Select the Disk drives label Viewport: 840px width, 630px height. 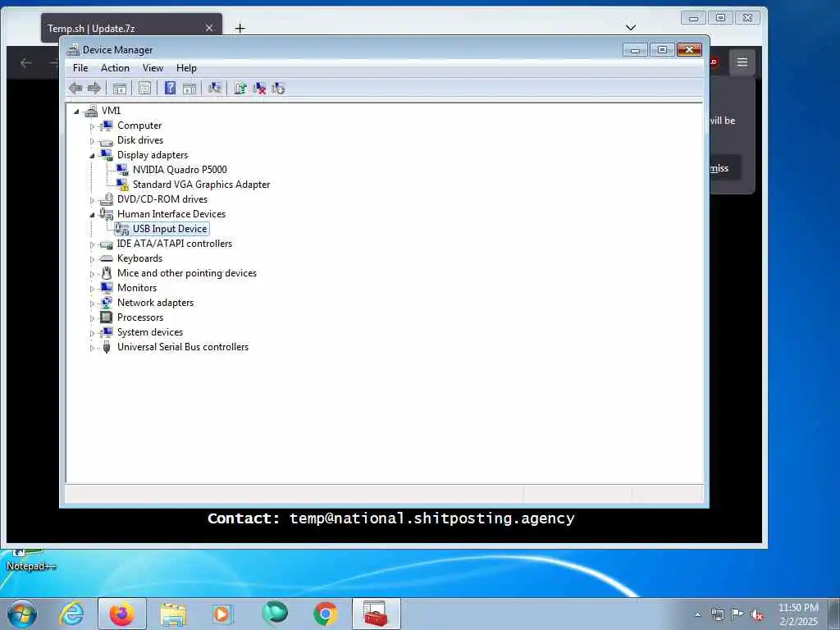coord(140,139)
